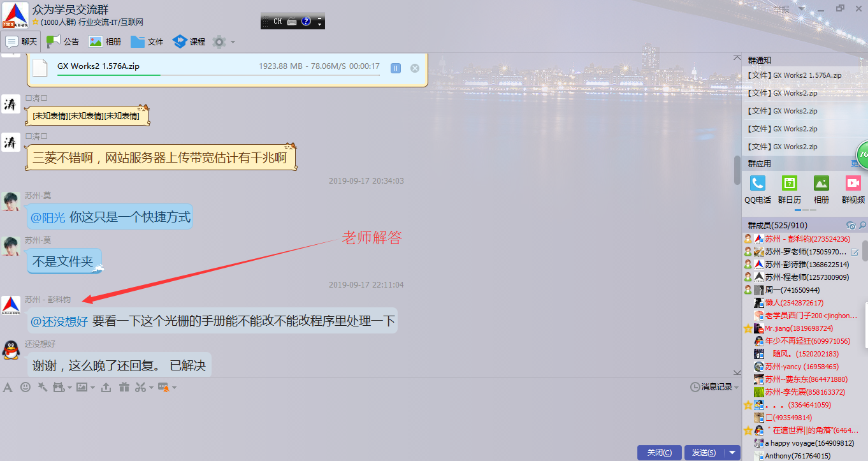This screenshot has width=868, height=461.
Task: Open the send options arrow next to 发送
Action: [x=732, y=453]
